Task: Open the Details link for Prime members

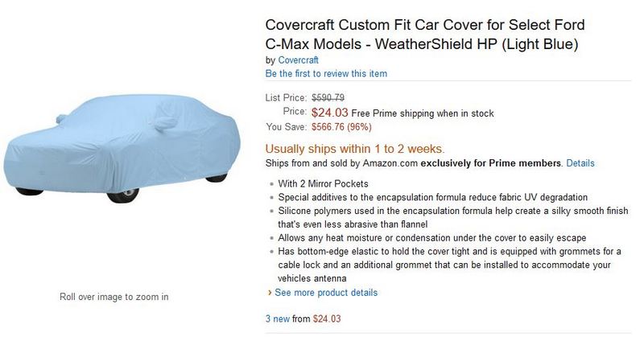Action: tap(580, 163)
